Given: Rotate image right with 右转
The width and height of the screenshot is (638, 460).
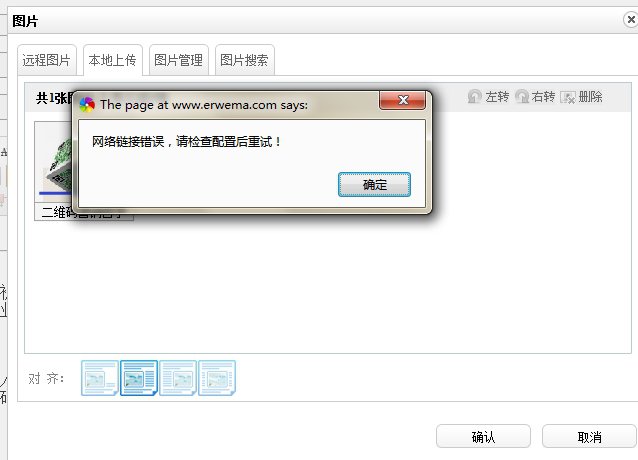Looking at the screenshot, I should pyautogui.click(x=535, y=97).
